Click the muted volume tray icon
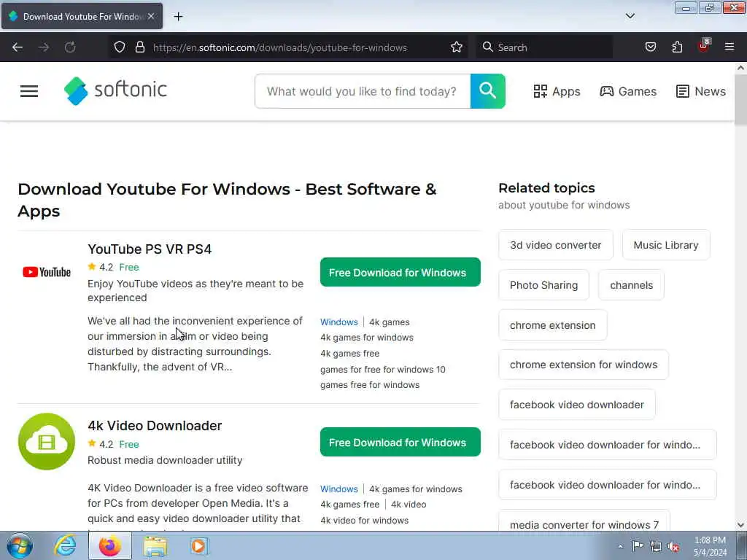The height and width of the screenshot is (560, 747). [x=673, y=546]
